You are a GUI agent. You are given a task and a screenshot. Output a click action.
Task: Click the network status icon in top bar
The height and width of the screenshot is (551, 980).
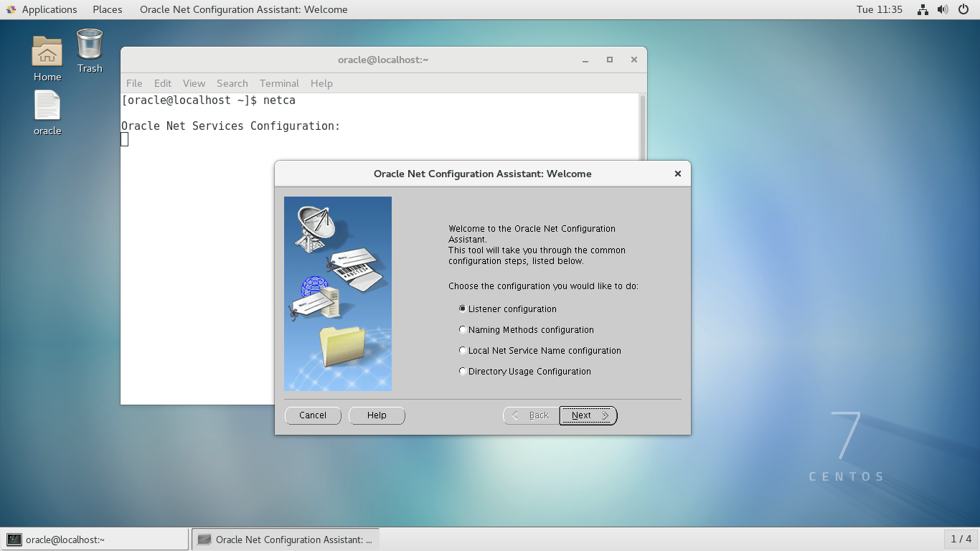coord(923,9)
